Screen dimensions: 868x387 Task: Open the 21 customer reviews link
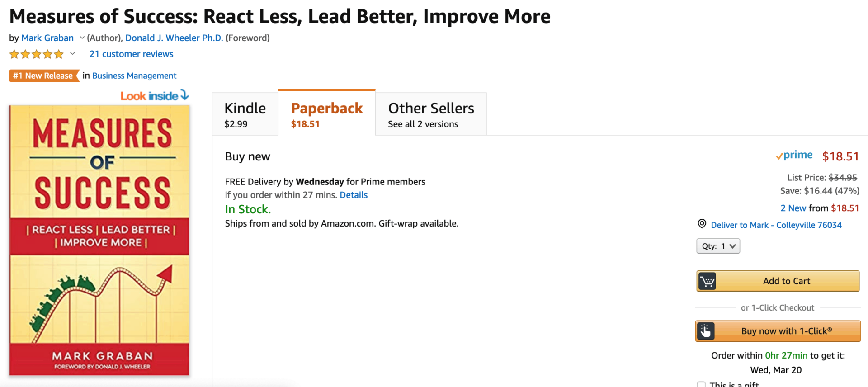(131, 54)
